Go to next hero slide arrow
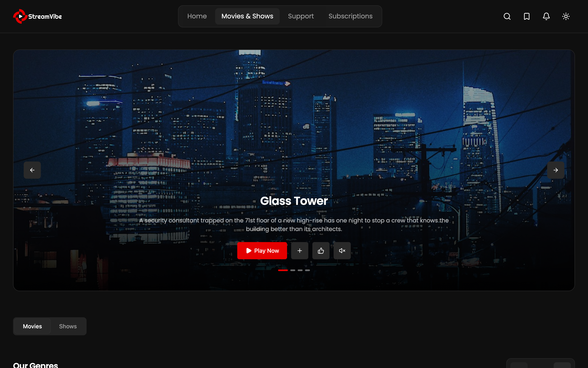This screenshot has height=368, width=588. click(x=556, y=170)
